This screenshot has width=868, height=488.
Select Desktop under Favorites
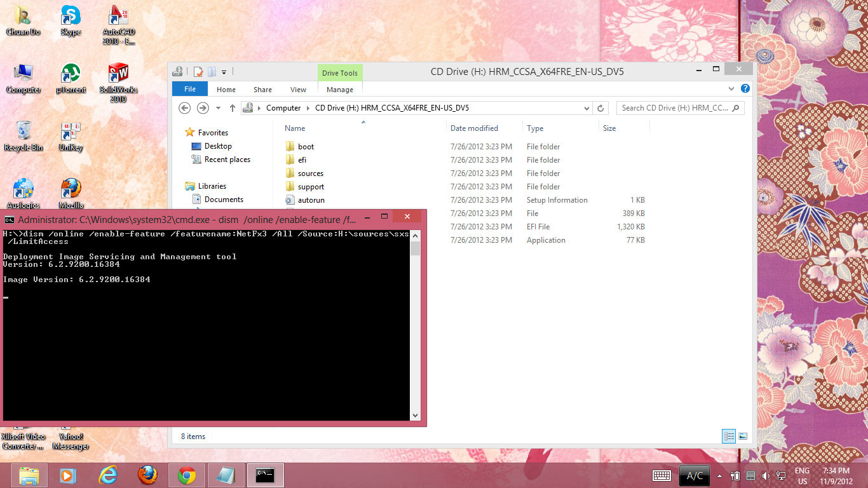pyautogui.click(x=218, y=146)
